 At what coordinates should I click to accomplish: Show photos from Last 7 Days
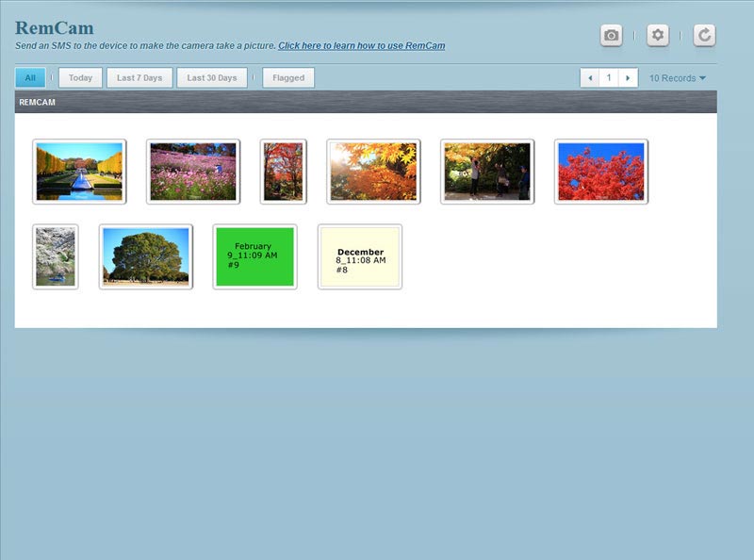point(139,78)
